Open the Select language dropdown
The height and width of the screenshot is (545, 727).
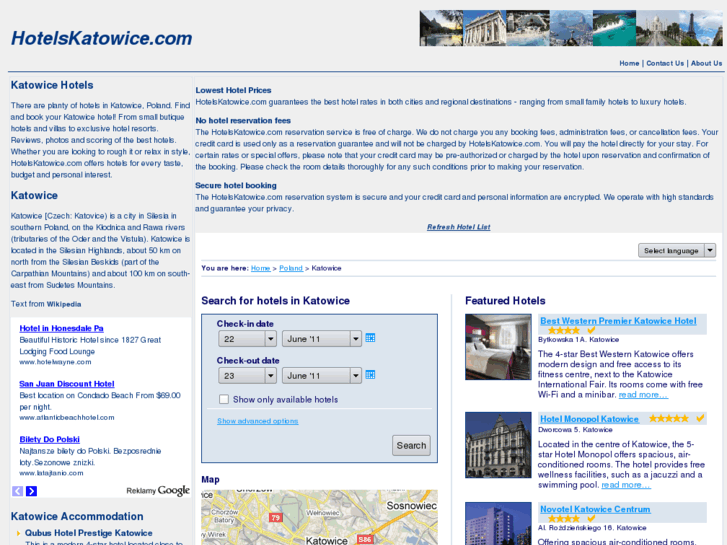point(677,250)
